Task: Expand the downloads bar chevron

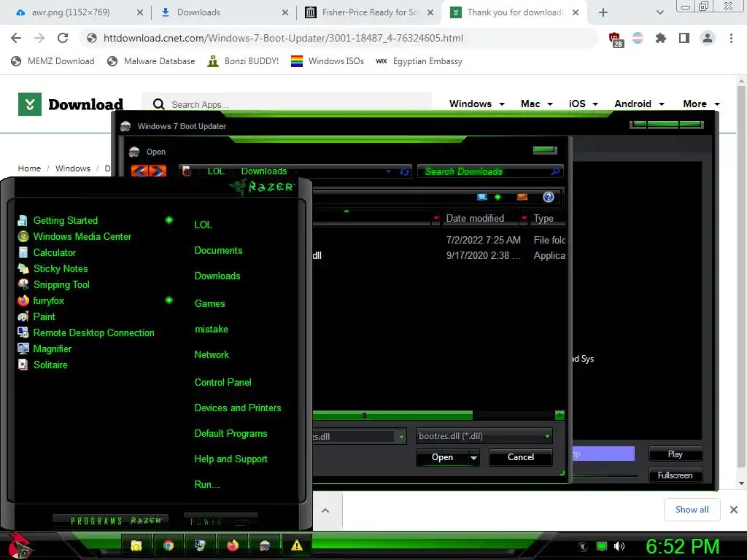Action: [x=325, y=510]
